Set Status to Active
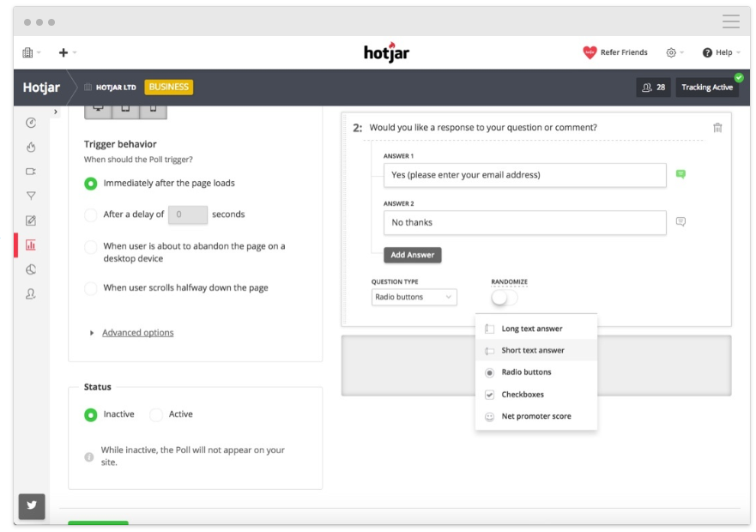 pyautogui.click(x=155, y=414)
